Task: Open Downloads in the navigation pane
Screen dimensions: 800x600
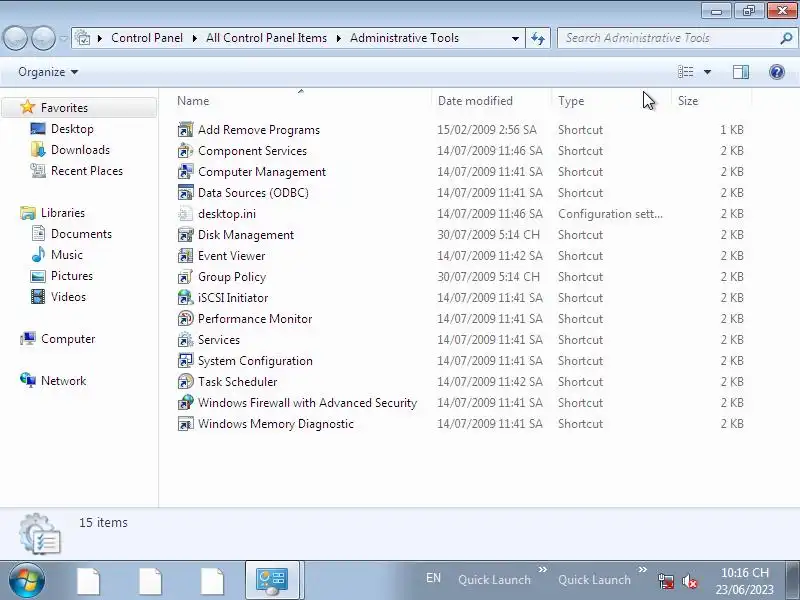Action: click(x=80, y=149)
